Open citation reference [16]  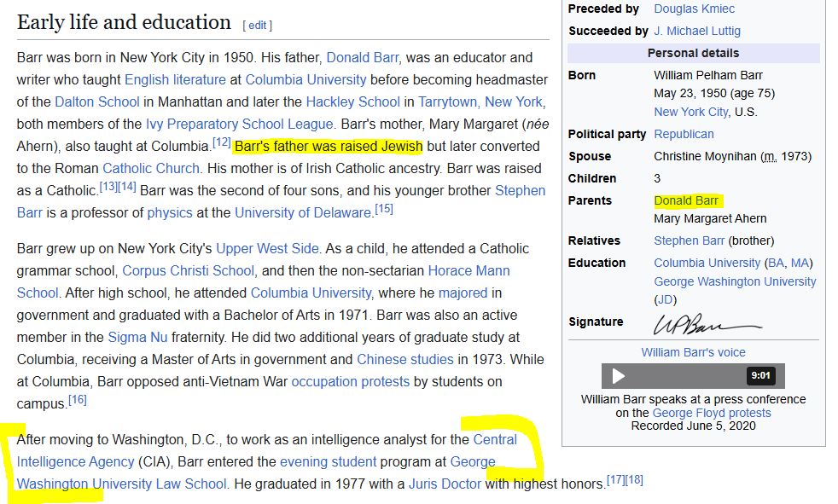click(78, 399)
